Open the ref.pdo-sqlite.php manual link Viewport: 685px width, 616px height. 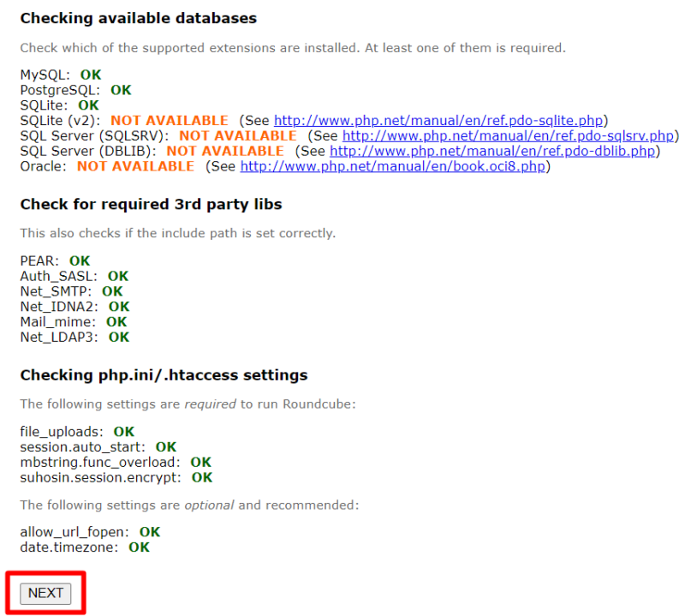click(x=438, y=120)
